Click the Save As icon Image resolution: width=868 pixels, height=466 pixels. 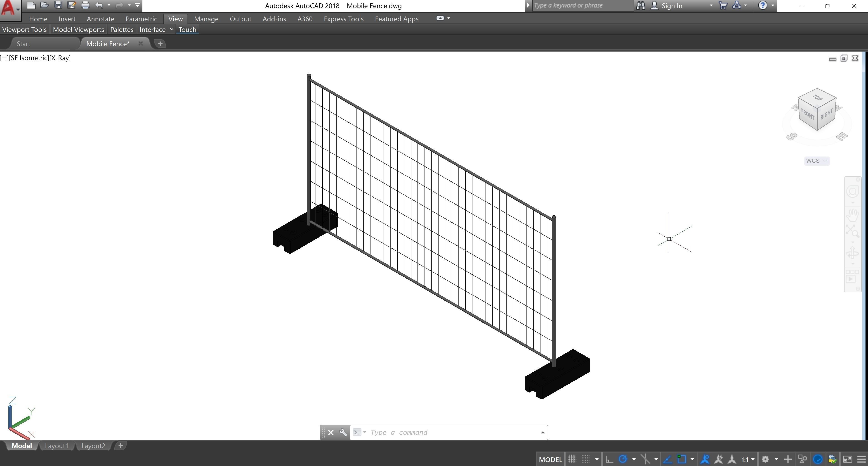(x=71, y=5)
